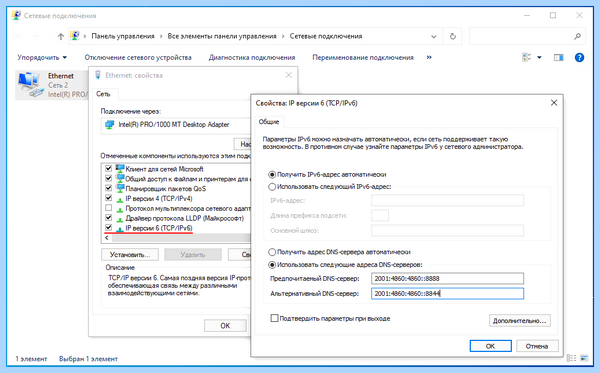
Task: Click the change view icon
Action: pos(527,57)
